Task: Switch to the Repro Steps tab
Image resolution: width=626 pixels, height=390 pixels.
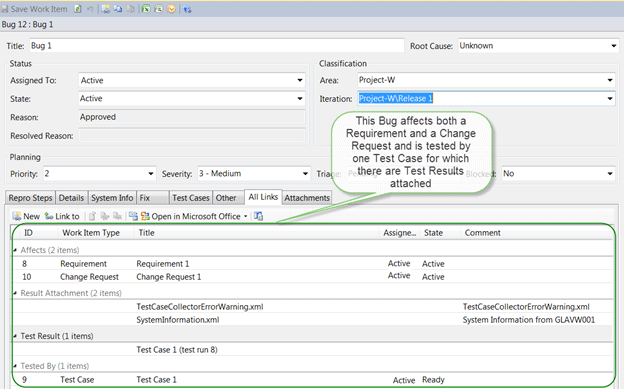Action: (30, 198)
